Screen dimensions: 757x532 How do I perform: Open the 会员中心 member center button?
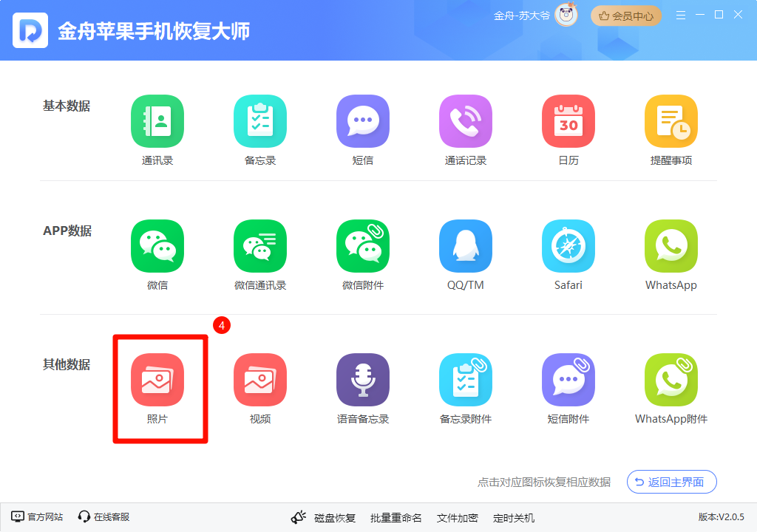point(625,16)
